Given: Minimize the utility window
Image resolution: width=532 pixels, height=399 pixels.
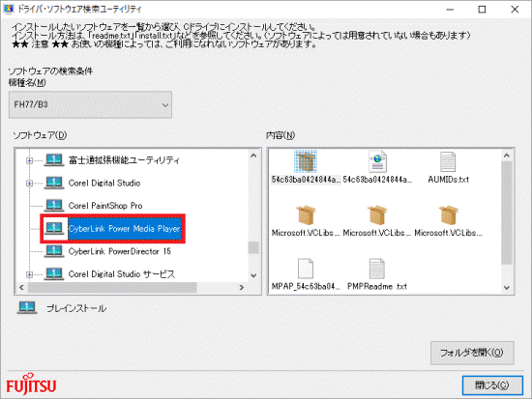Looking at the screenshot, I should click(x=450, y=9).
